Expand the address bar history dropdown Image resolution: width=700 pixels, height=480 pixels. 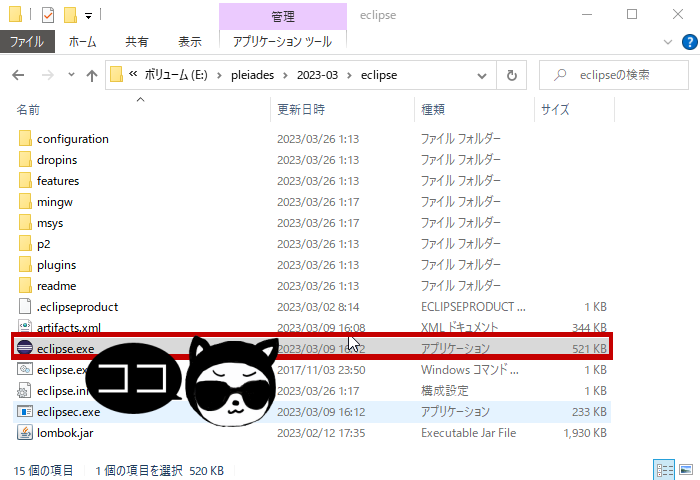482,75
